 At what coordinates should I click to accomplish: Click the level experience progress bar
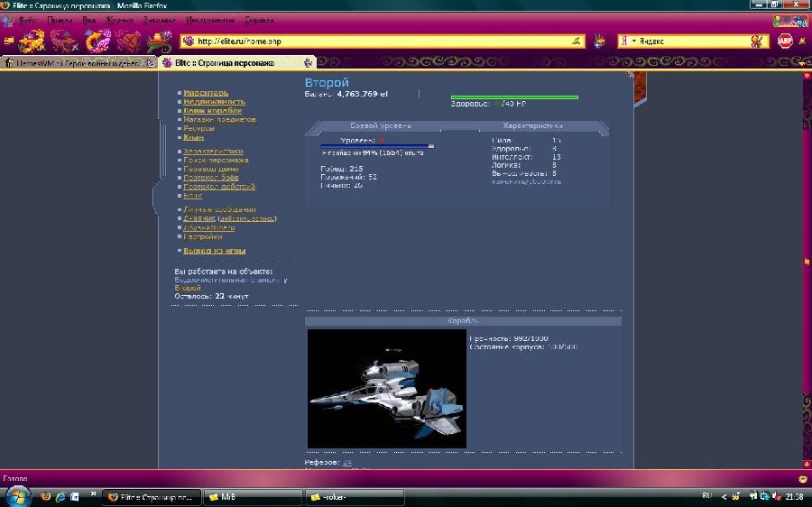click(377, 146)
